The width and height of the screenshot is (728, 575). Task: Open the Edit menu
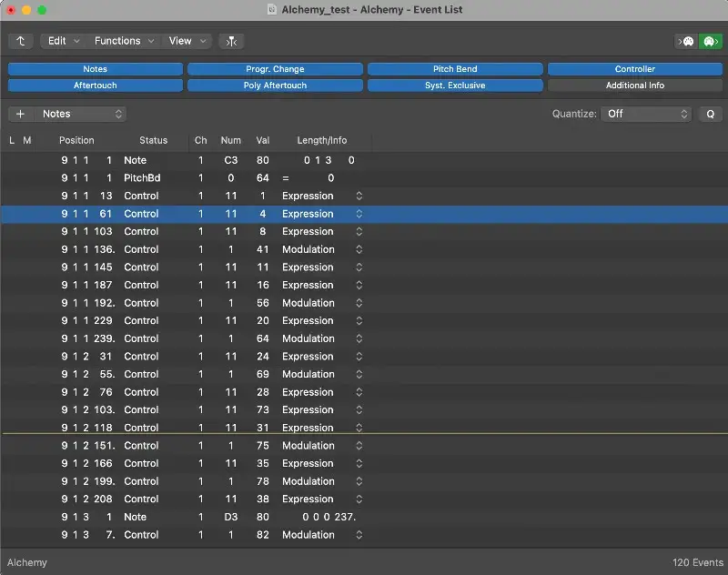tap(64, 41)
